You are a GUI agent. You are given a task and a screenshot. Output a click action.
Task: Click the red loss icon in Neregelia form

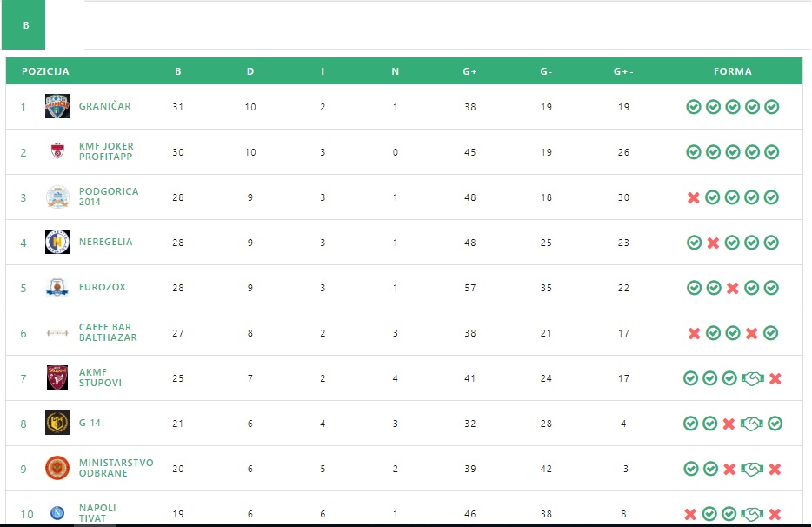point(713,243)
